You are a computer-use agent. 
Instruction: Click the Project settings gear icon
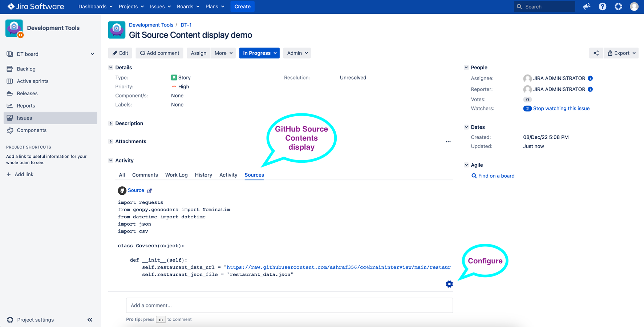10,320
